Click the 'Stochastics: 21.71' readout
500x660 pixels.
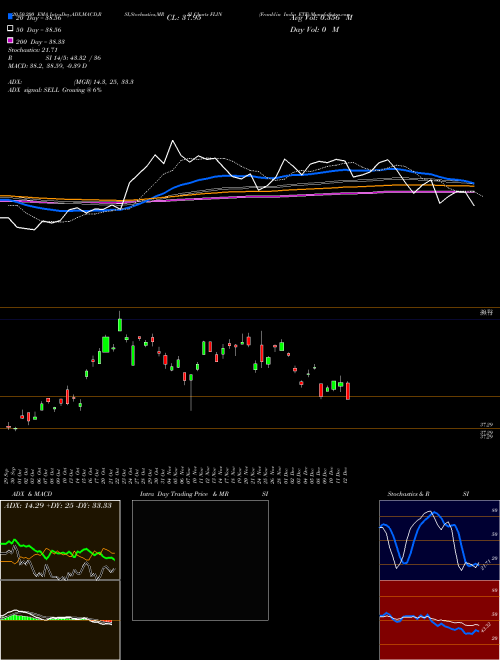pos(32,50)
